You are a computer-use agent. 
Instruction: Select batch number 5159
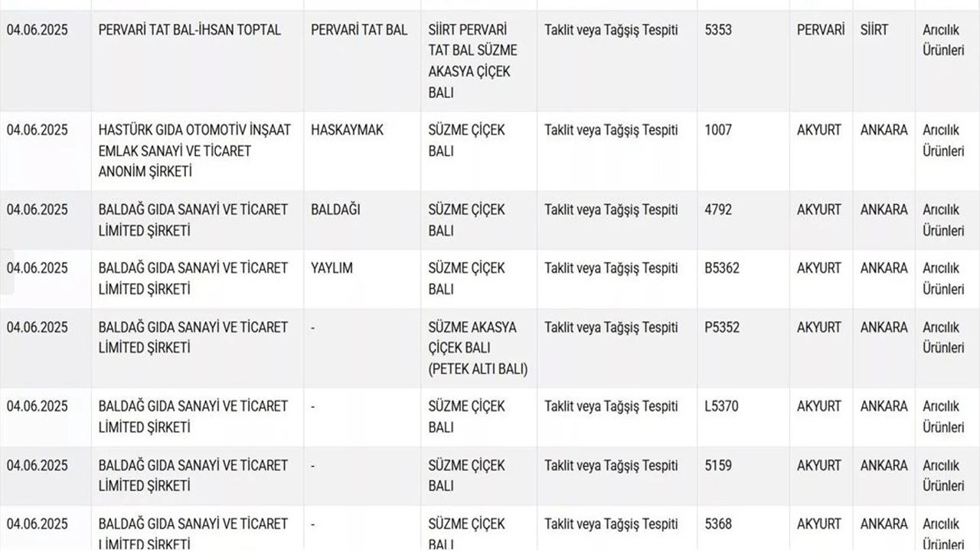point(718,465)
